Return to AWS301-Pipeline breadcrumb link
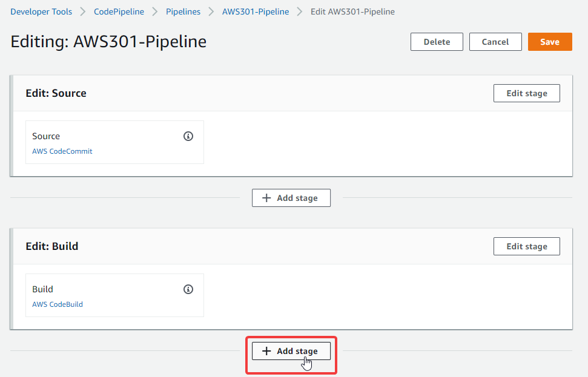 coord(256,11)
